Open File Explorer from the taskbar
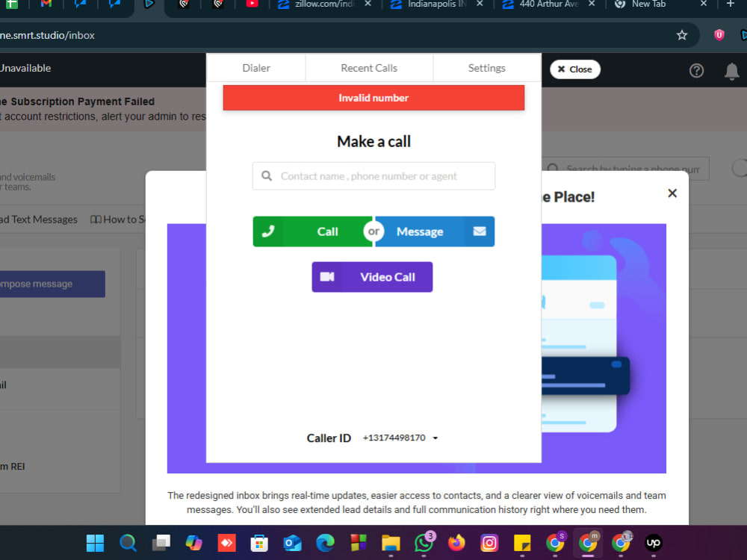The image size is (747, 560). [391, 543]
